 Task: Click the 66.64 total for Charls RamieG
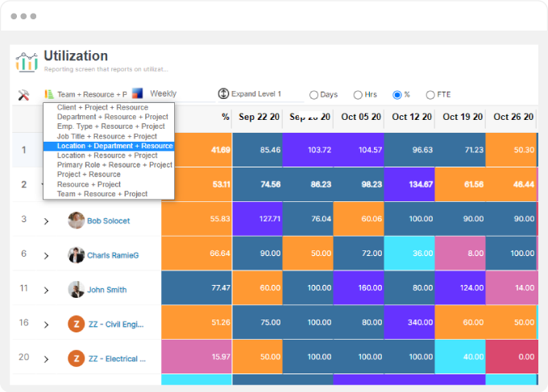[x=197, y=254]
